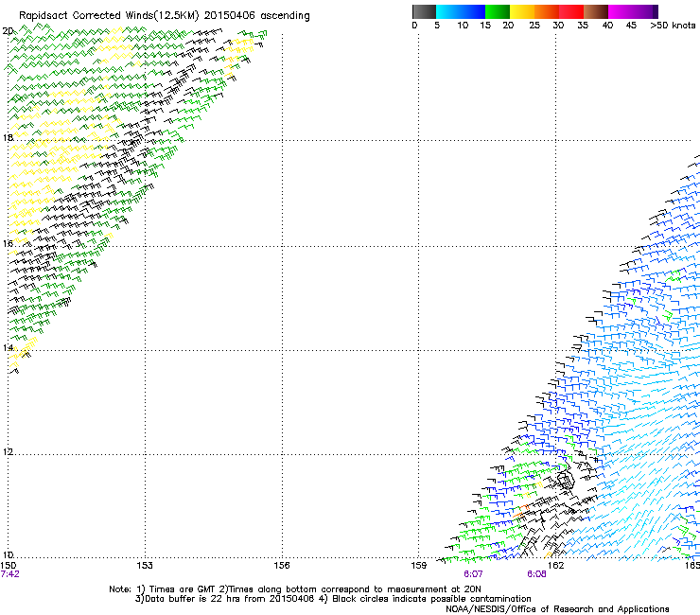Click the 'NOAA/NESDIS/Office of Research and Applications' credit
700x615 pixels.
coord(557,608)
